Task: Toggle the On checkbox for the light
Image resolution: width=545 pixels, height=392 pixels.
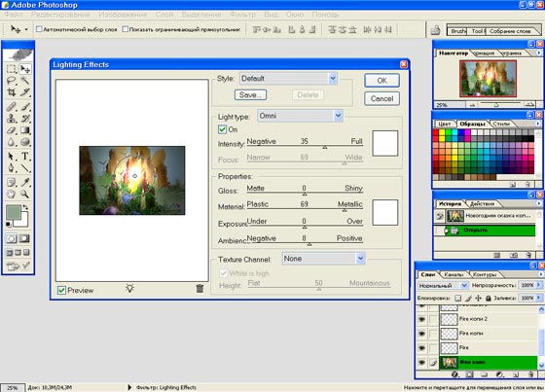Action: (x=222, y=129)
